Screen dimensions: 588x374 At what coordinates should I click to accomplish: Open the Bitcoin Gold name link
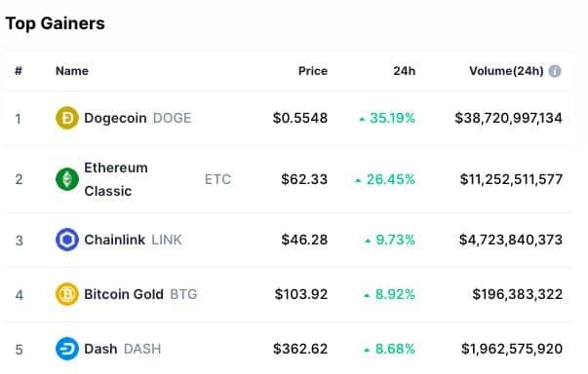click(124, 294)
